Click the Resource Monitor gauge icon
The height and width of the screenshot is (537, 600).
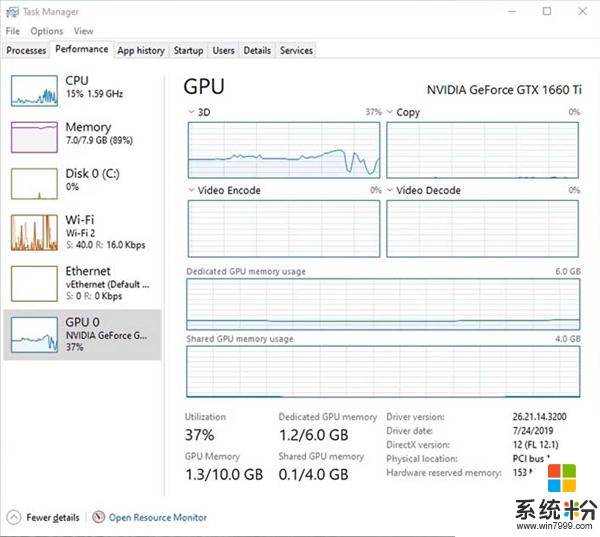coord(98,517)
